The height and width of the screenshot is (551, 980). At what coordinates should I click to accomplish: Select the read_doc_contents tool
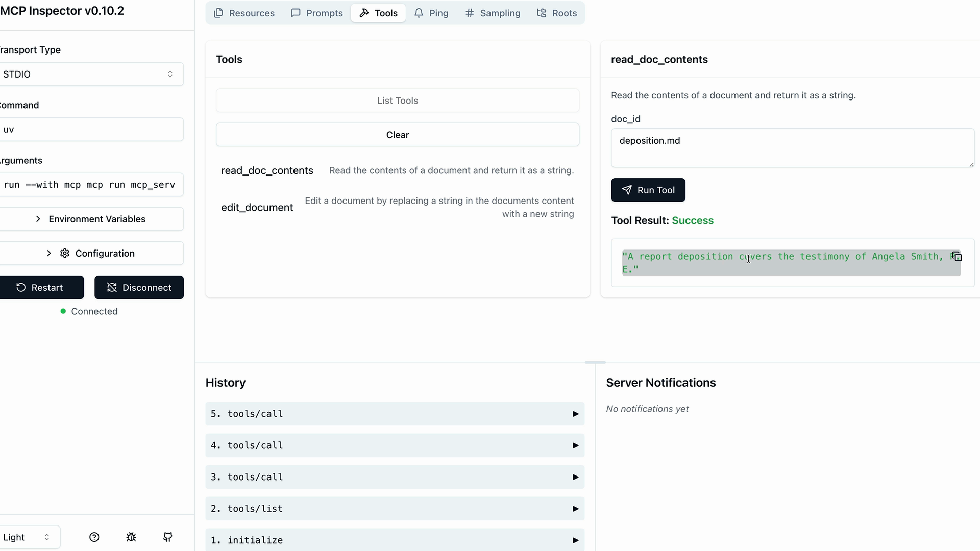[x=398, y=170]
